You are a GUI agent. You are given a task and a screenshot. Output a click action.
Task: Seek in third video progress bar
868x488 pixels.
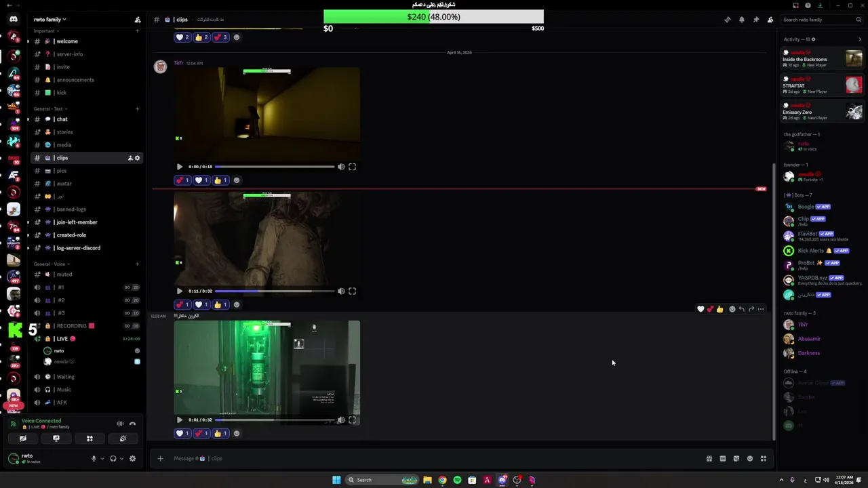275,420
